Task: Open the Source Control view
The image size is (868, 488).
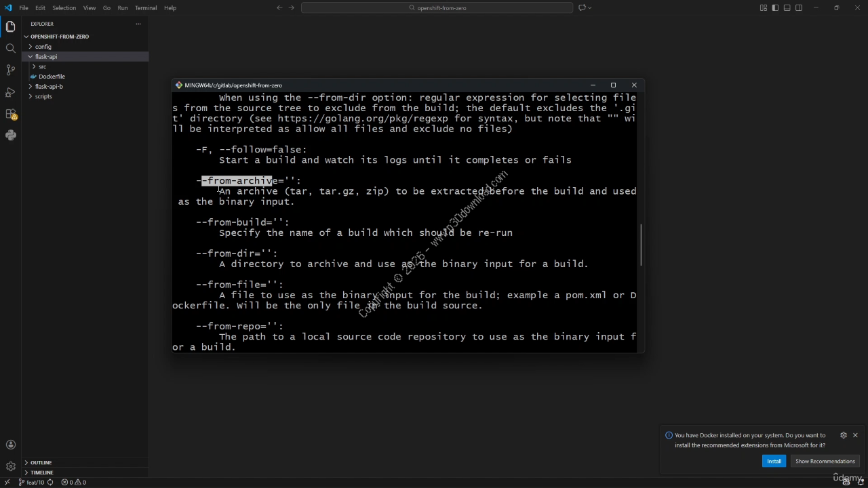Action: (10, 70)
